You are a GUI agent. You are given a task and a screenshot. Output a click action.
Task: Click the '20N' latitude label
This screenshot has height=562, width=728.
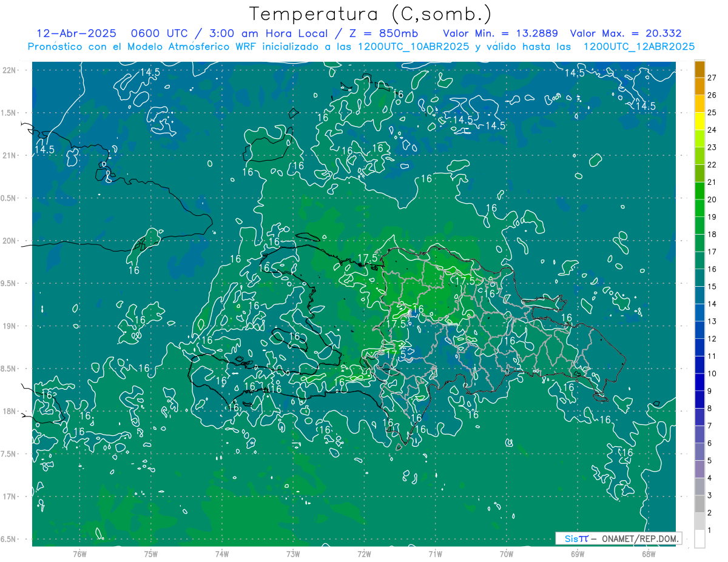pyautogui.click(x=9, y=241)
